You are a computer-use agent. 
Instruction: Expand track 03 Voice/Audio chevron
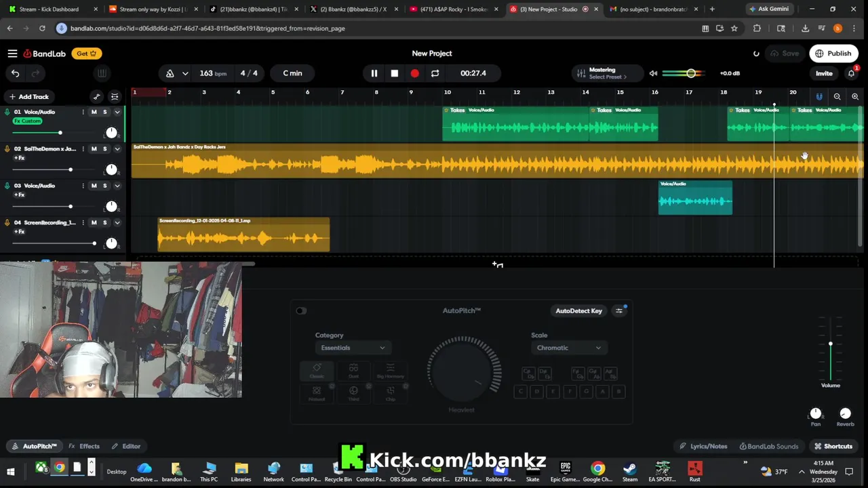pyautogui.click(x=117, y=186)
